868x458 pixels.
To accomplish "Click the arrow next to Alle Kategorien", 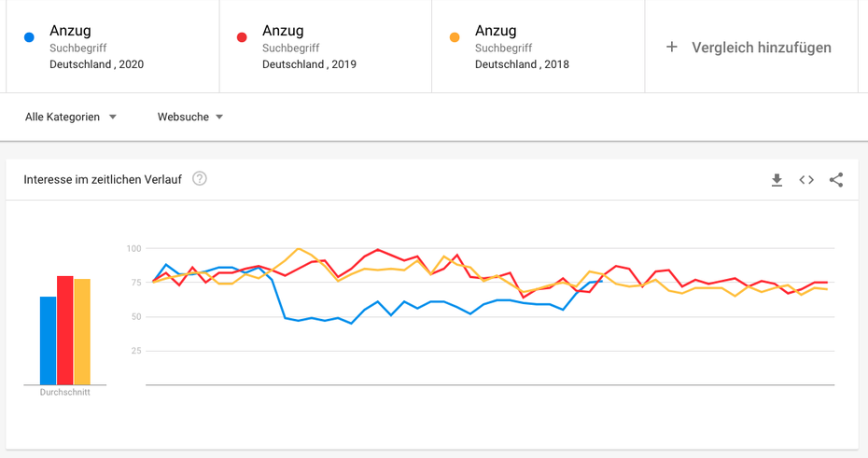I will 112,117.
